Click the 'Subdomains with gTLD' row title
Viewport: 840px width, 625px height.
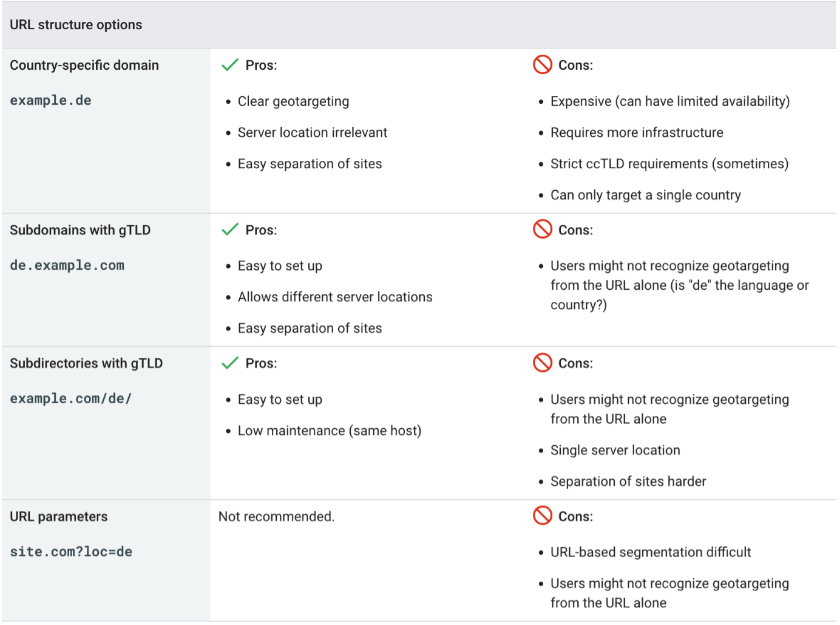(80, 230)
